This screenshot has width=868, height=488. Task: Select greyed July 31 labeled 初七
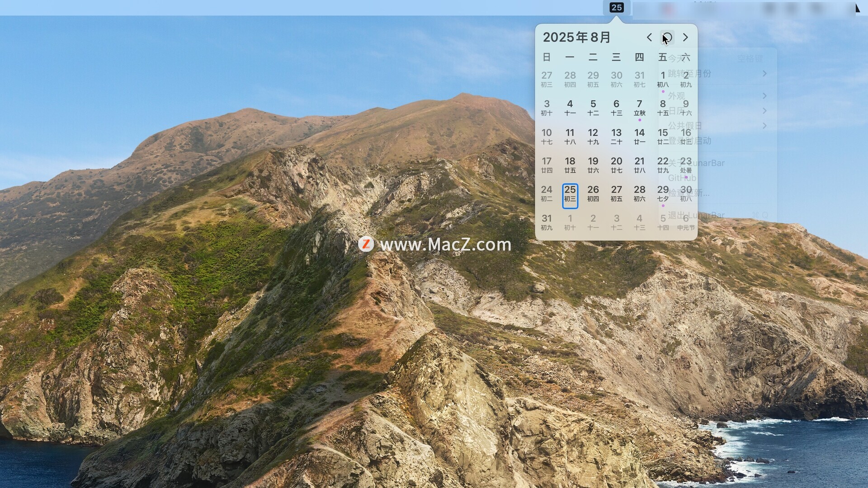point(639,80)
